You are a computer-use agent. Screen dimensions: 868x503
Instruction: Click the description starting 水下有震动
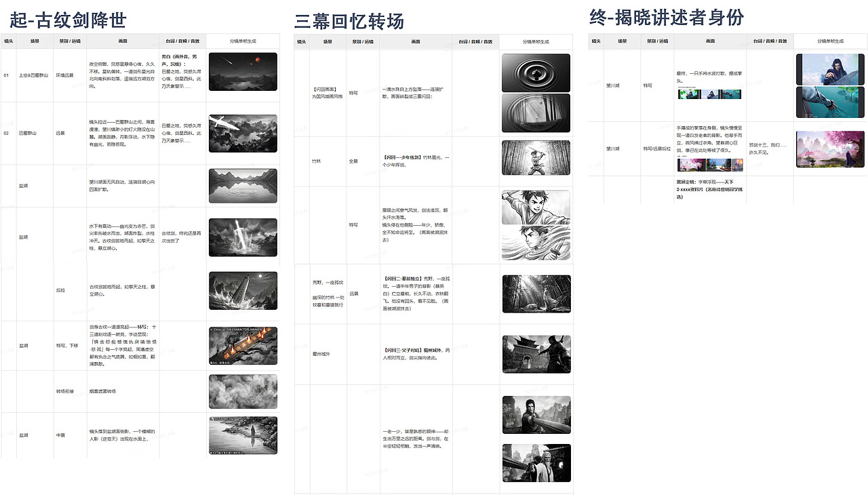coord(122,237)
